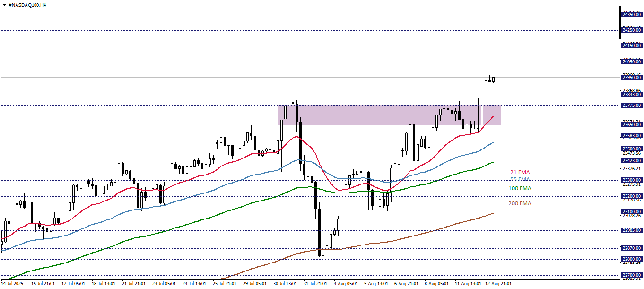Screen dimensions: 644x289
Task: Select the 23775.00 price level label
Action: 631,105
